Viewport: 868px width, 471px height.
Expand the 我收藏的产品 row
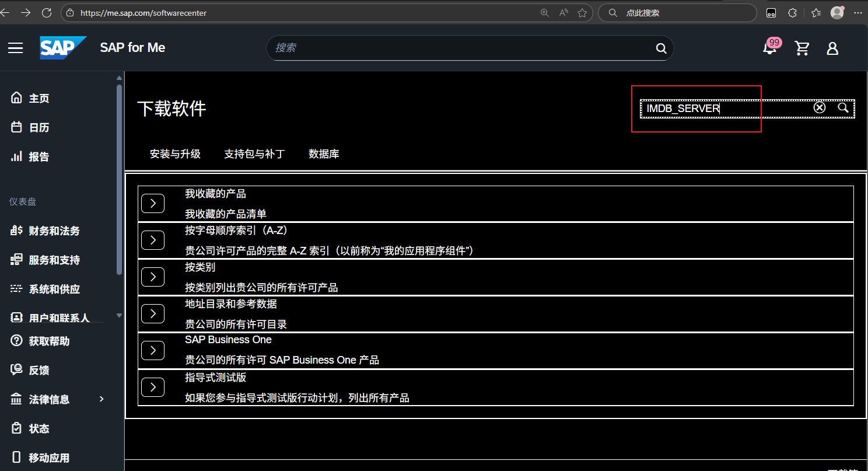[153, 203]
